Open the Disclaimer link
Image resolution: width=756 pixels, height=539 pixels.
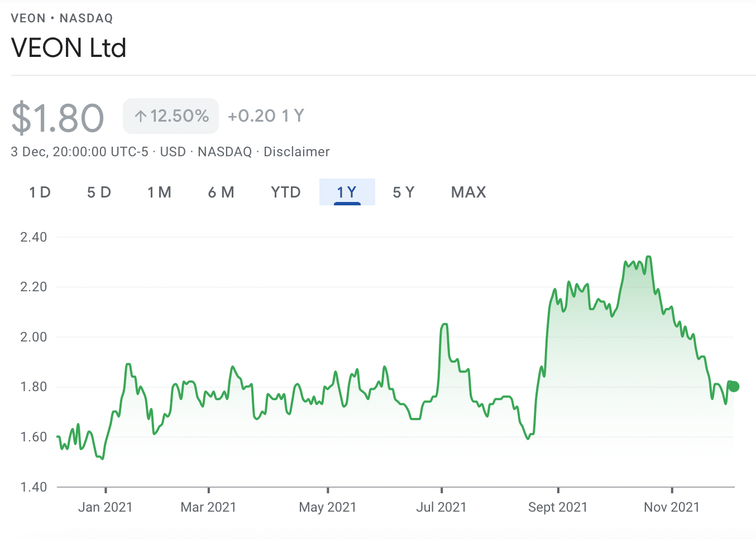[296, 152]
